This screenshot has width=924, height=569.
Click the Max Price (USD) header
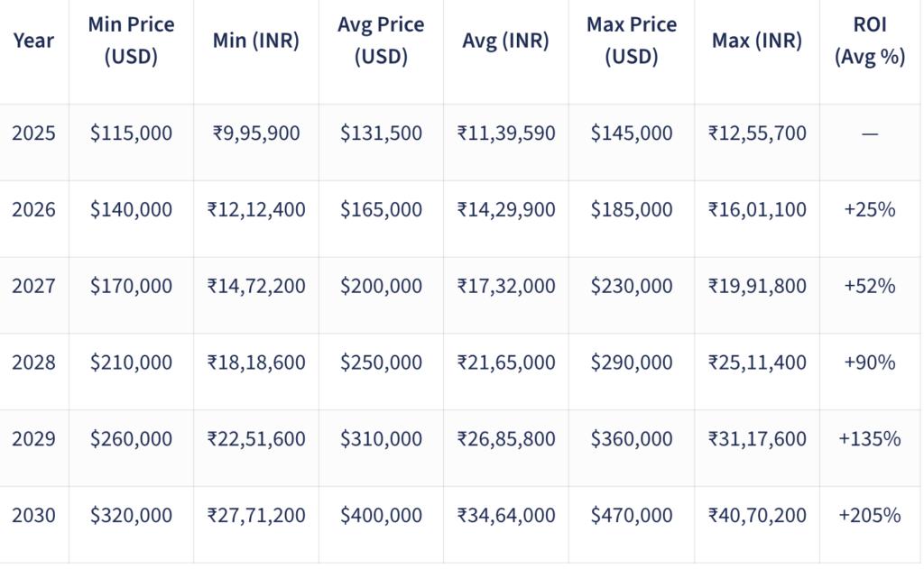(631, 41)
